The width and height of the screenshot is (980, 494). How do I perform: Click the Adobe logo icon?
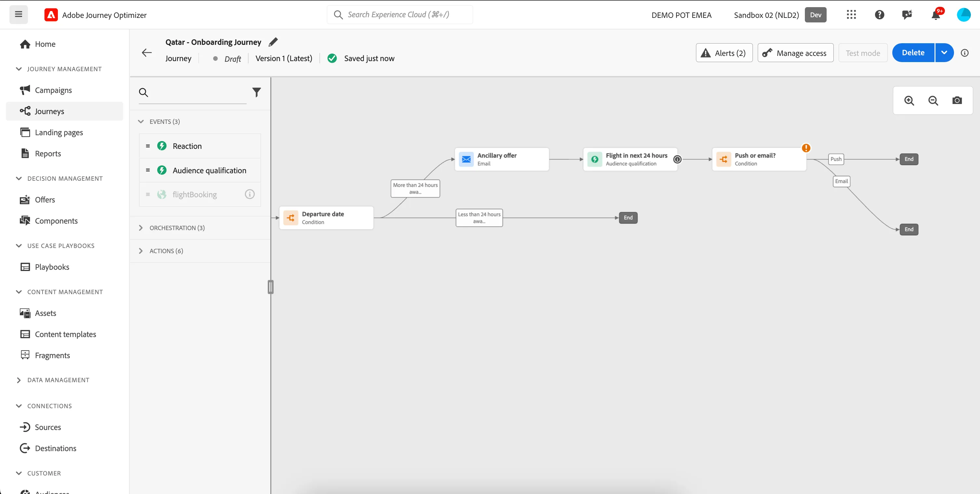pos(51,15)
